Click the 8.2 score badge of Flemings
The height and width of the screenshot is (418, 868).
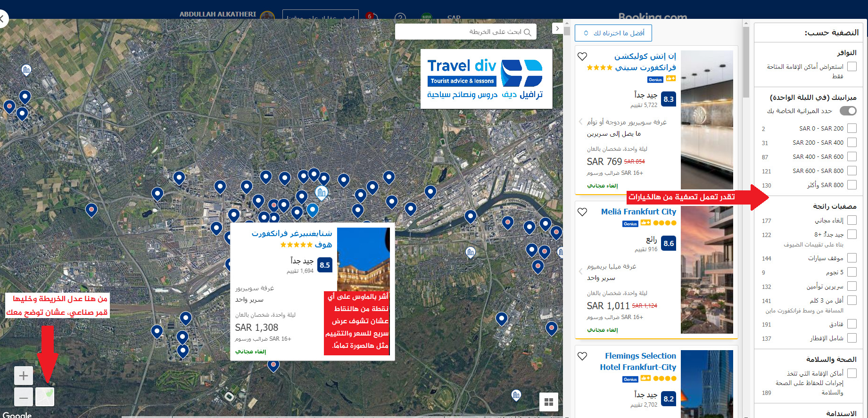click(x=669, y=399)
